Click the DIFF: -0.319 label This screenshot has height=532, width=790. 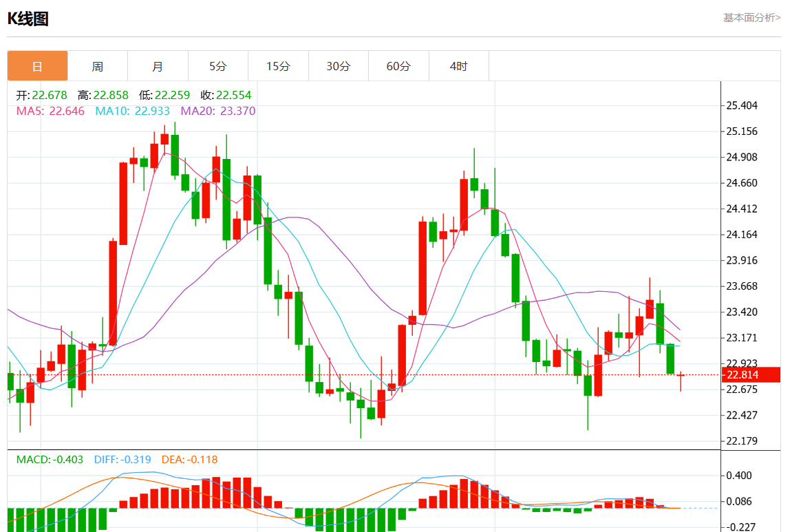[x=122, y=460]
